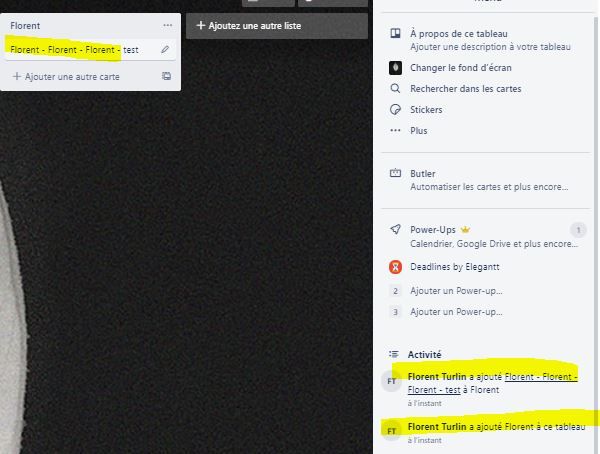Expand the 'Plus' menu entry
Viewport: 600px width, 454px height.
(419, 131)
